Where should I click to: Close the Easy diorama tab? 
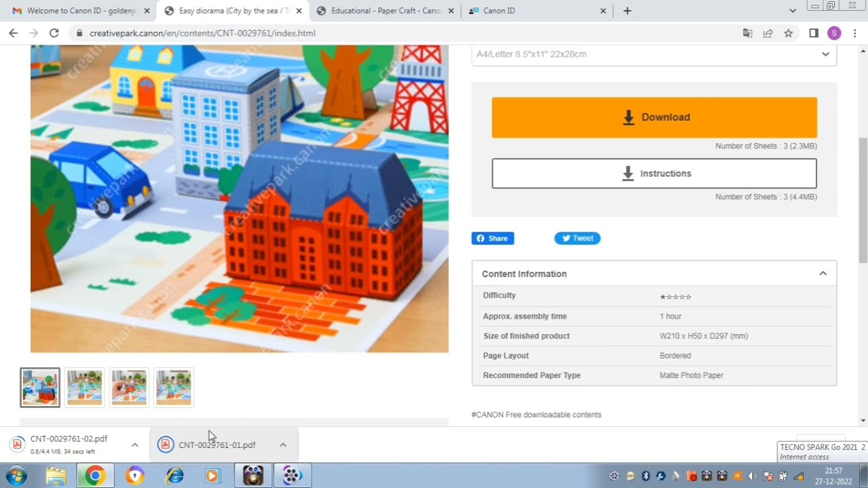pyautogui.click(x=299, y=11)
